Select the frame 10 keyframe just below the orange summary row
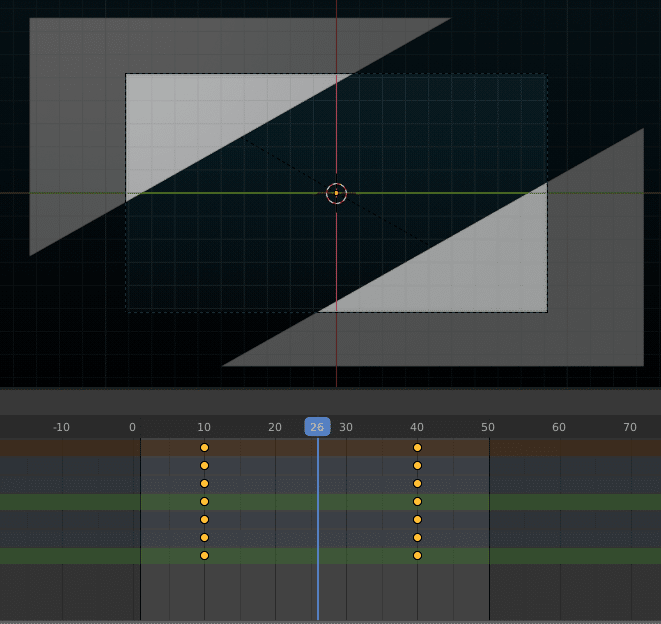The width and height of the screenshot is (661, 624). pyautogui.click(x=204, y=465)
